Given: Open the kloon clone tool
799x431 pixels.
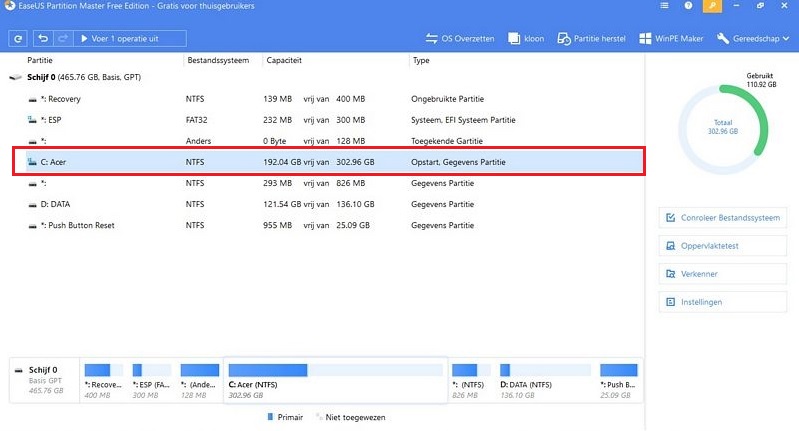Looking at the screenshot, I should coord(526,39).
